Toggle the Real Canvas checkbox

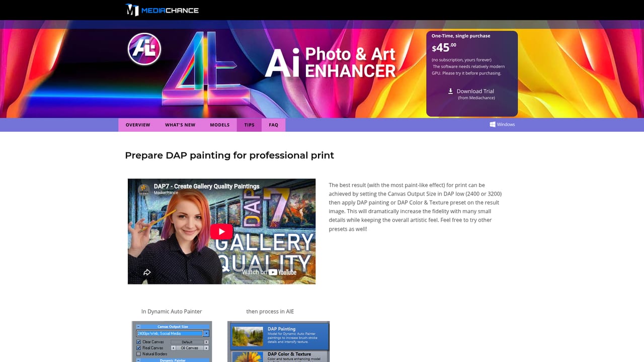[x=139, y=348]
